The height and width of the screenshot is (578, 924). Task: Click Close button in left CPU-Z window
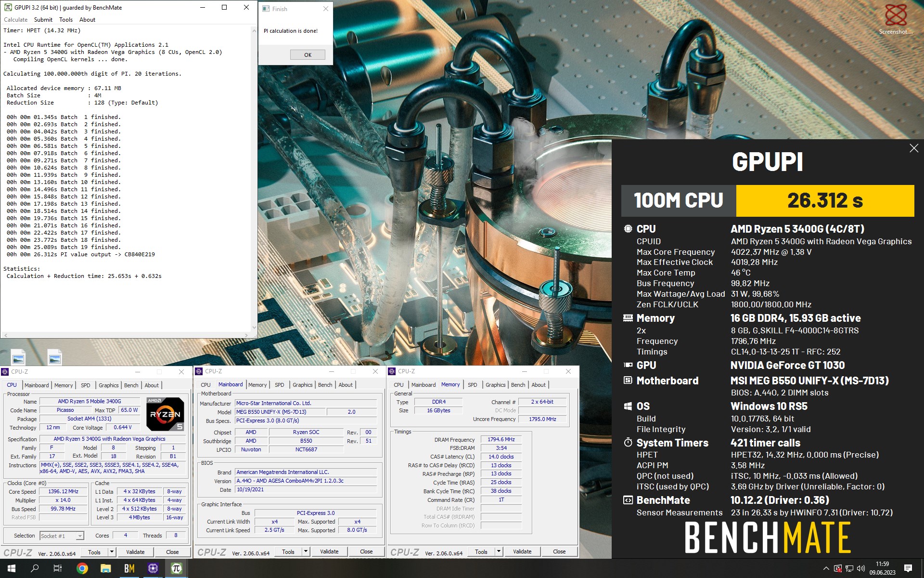pos(172,552)
